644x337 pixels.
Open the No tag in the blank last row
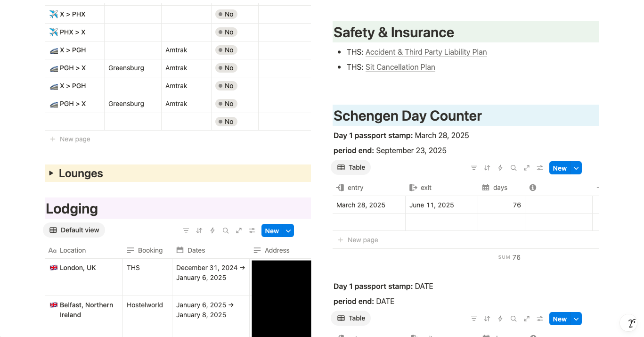click(x=226, y=122)
